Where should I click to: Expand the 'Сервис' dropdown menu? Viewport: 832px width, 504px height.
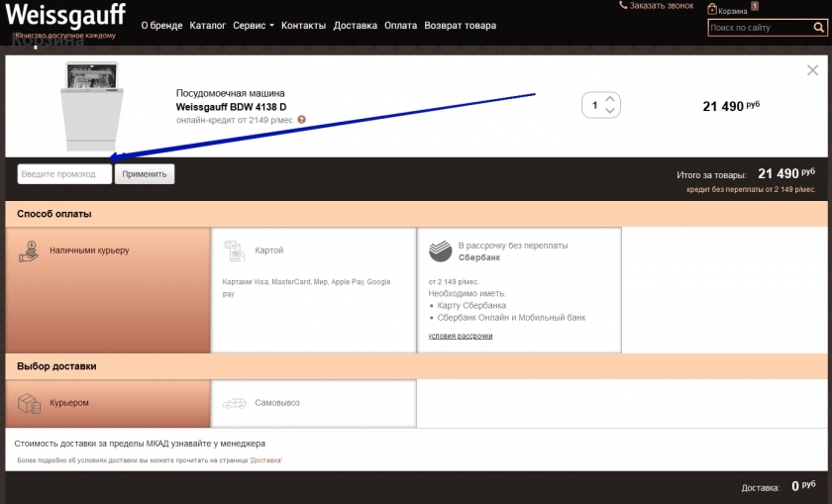tap(254, 26)
